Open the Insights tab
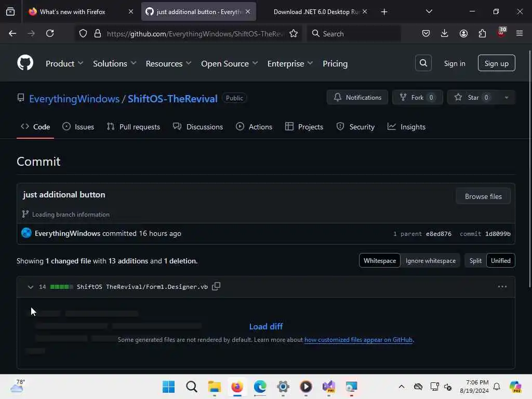Screen dimensions: 532x399 pos(406,127)
